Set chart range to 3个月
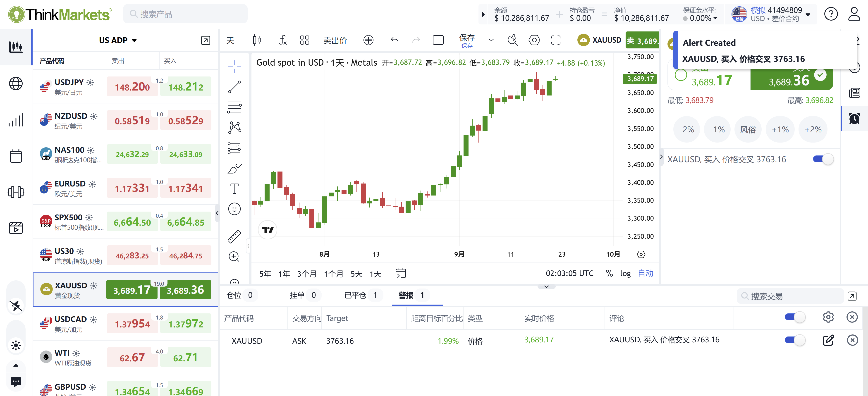The width and height of the screenshot is (868, 396). [x=306, y=273]
